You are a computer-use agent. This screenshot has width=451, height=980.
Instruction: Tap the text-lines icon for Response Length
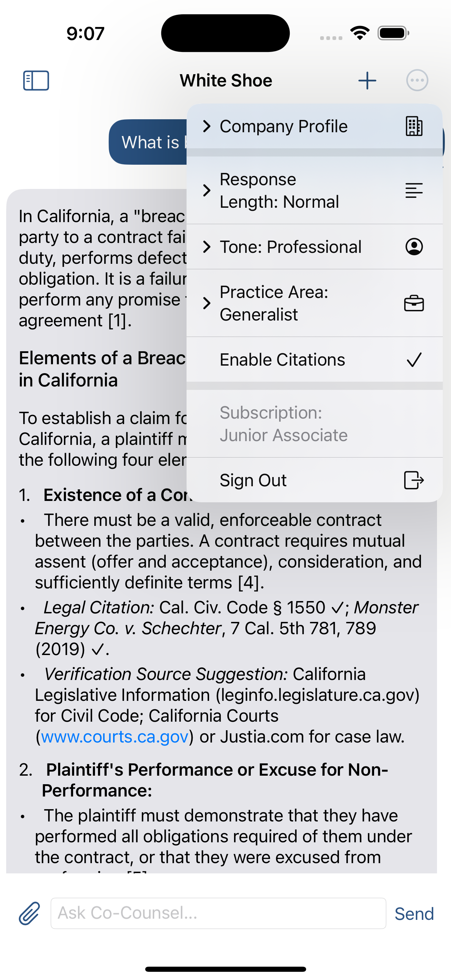coord(414,190)
